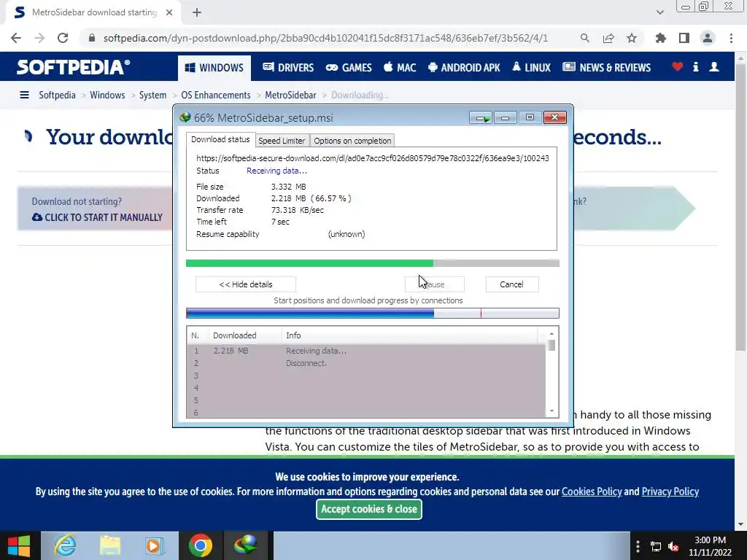Switch to Speed Limiter tab
Image resolution: width=747 pixels, height=560 pixels.
tap(282, 141)
